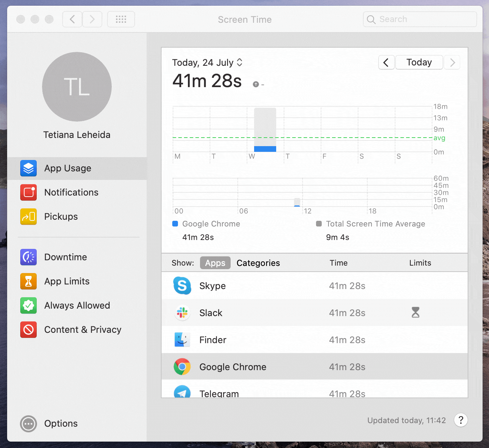Go forward in System Preferences history
489x448 pixels.
[92, 19]
